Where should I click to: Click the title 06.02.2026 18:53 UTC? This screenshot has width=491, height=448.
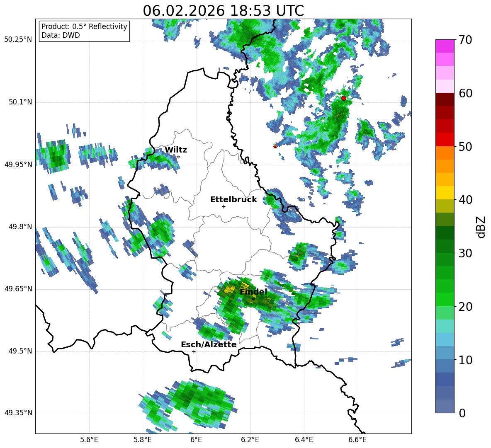click(x=223, y=11)
